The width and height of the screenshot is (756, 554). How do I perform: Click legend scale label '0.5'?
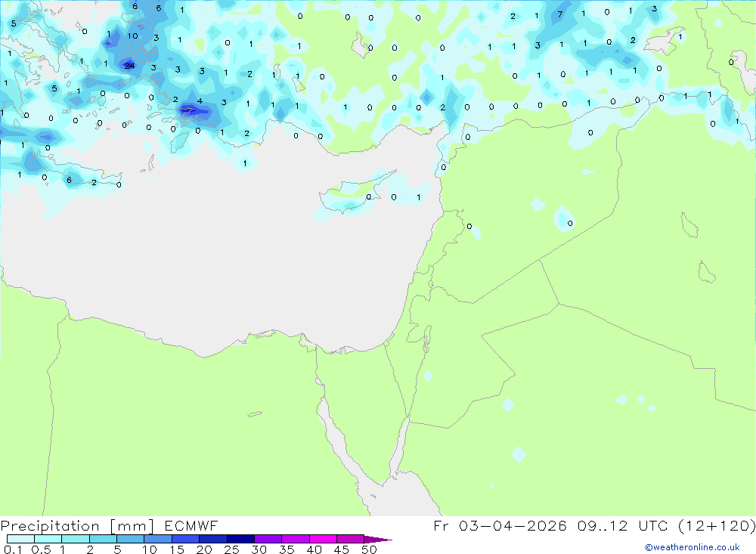pyautogui.click(x=41, y=549)
